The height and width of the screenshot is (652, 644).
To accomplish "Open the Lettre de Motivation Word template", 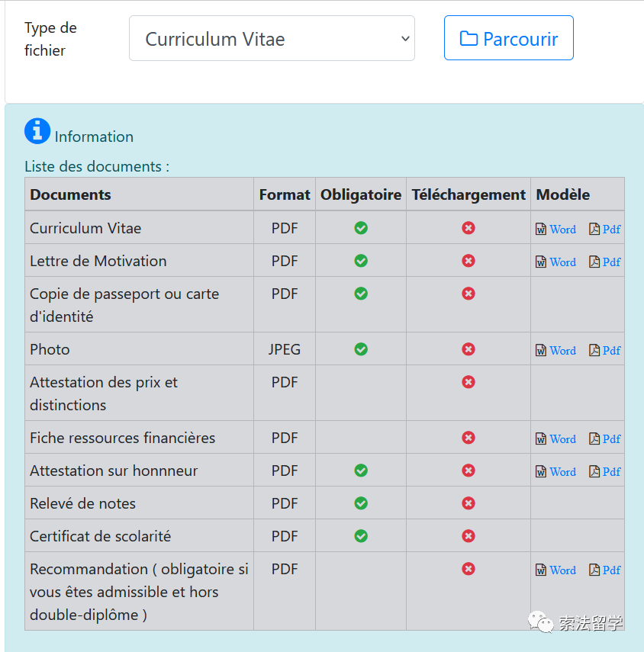I will click(555, 262).
